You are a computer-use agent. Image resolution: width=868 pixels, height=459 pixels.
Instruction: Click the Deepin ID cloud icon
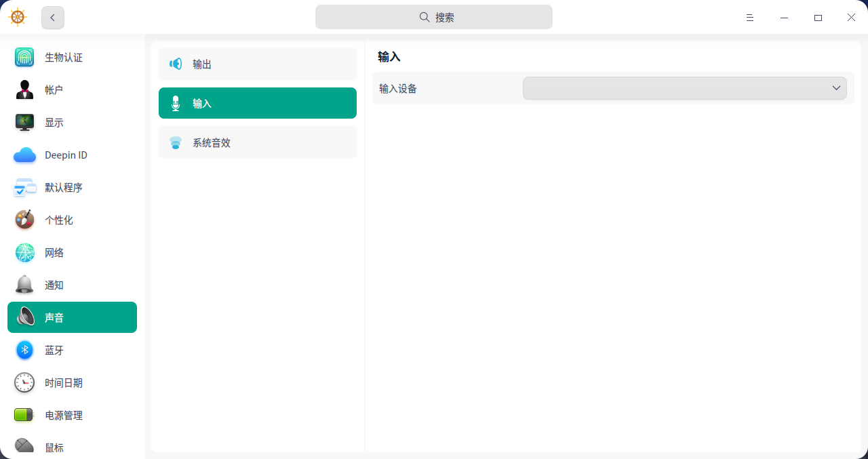pos(24,155)
